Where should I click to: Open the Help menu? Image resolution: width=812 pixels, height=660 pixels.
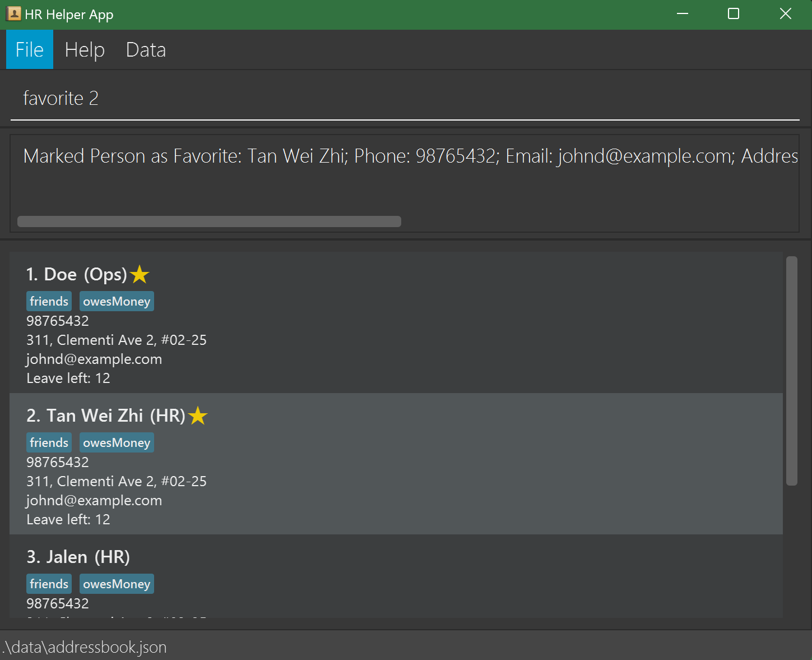pos(85,50)
